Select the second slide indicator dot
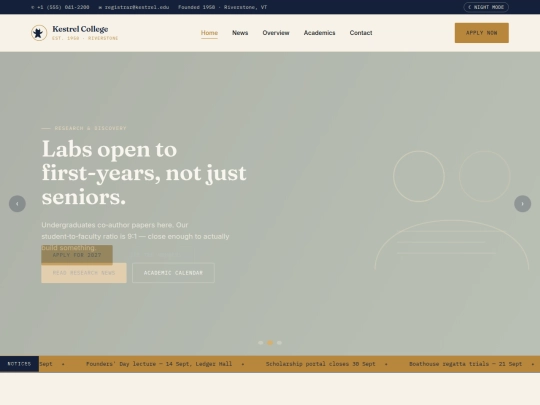This screenshot has height=405, width=540. pyautogui.click(x=270, y=343)
